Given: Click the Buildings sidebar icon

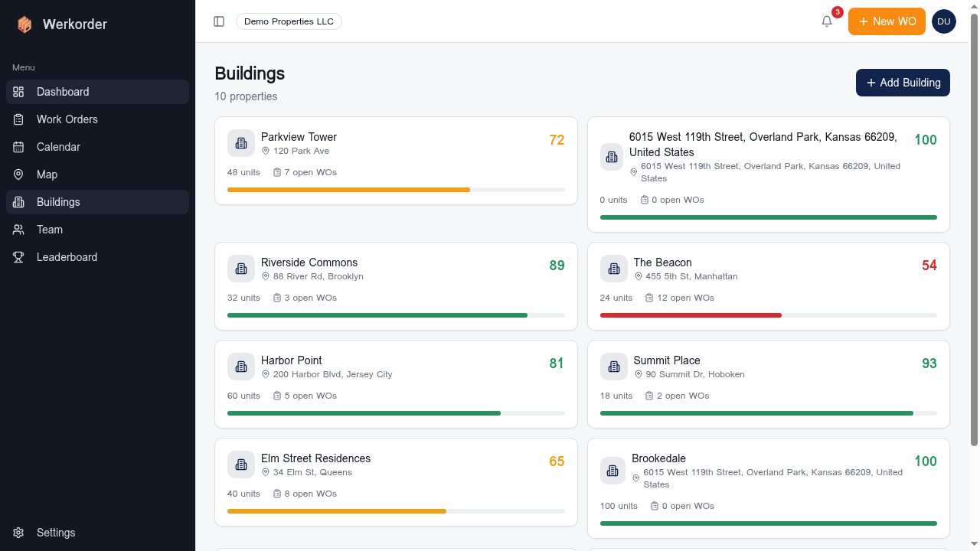Looking at the screenshot, I should coord(19,202).
